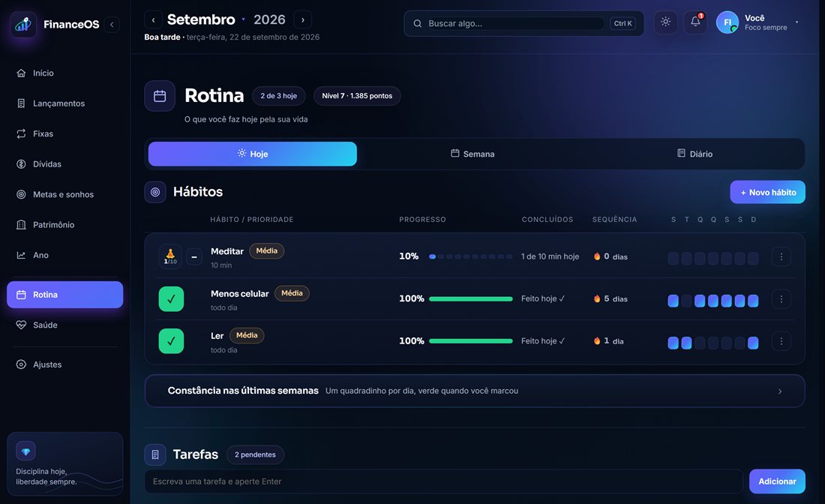
Task: Expand Constância nas últimas semanas panel
Action: (475, 391)
